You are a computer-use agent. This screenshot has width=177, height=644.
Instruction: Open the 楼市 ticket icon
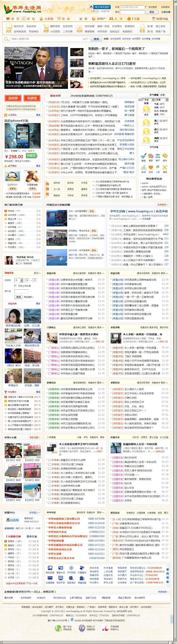tap(165, 156)
